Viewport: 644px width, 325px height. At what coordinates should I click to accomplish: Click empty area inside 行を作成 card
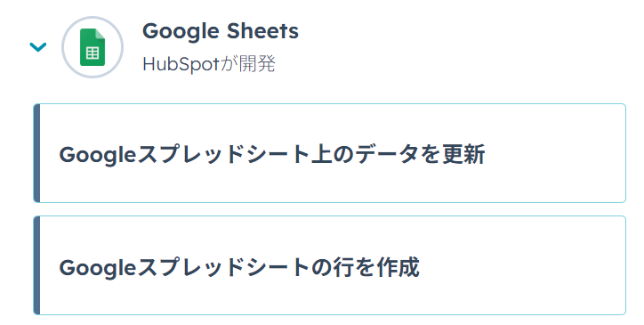[521, 265]
